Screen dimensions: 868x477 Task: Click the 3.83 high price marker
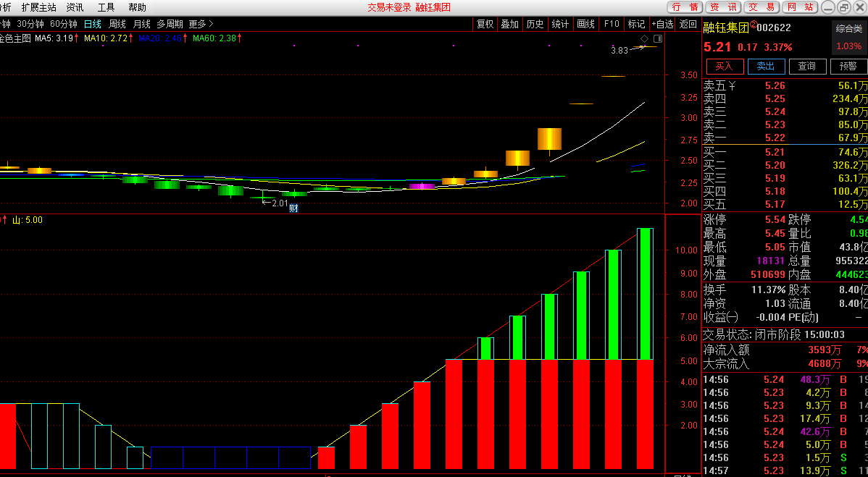(620, 50)
